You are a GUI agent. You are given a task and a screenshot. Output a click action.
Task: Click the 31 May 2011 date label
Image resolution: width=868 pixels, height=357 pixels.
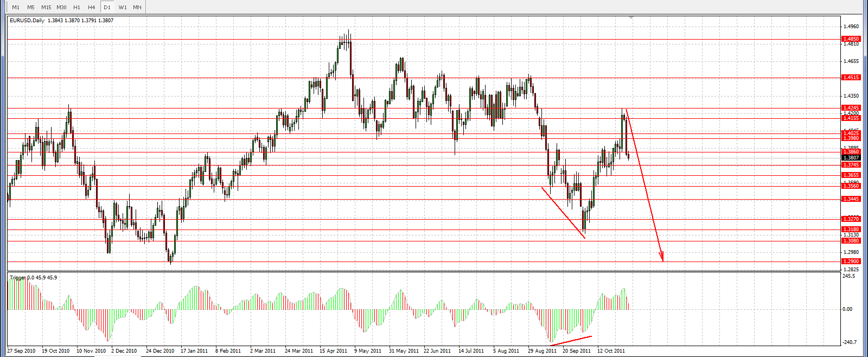pos(404,351)
